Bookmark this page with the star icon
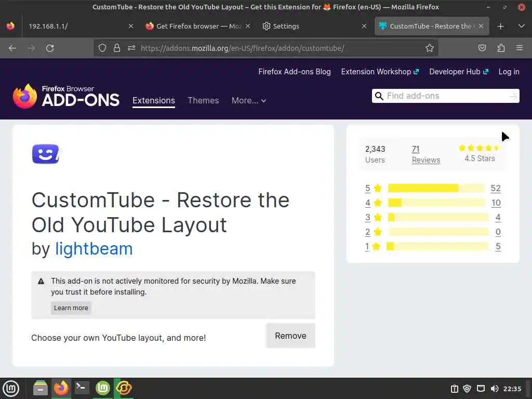 click(x=430, y=48)
